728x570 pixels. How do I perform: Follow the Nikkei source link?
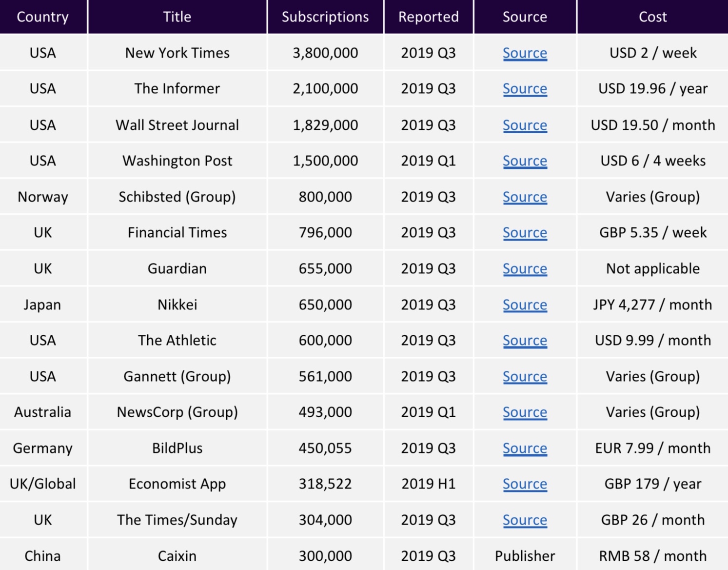[x=525, y=305]
